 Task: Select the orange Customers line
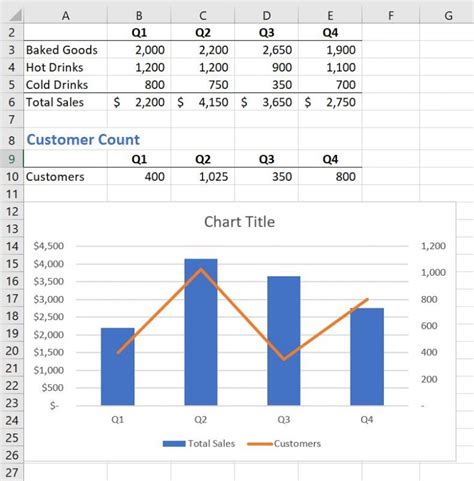242,314
